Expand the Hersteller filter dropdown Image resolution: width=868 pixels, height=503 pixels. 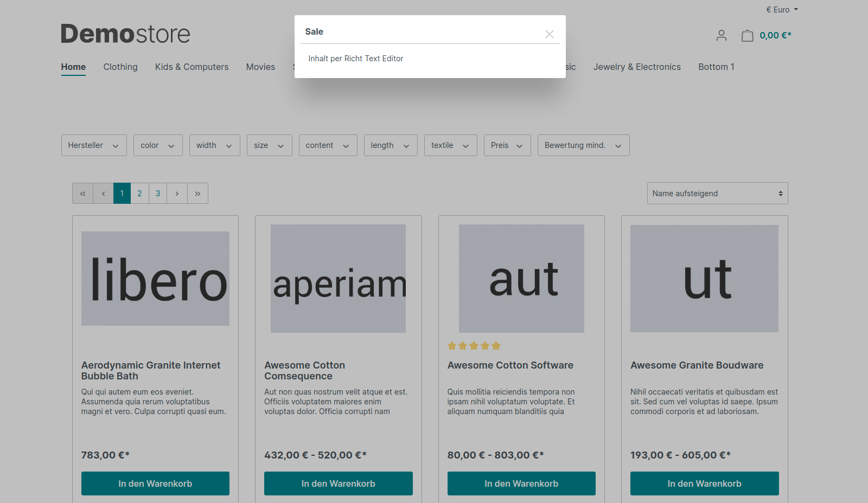94,145
